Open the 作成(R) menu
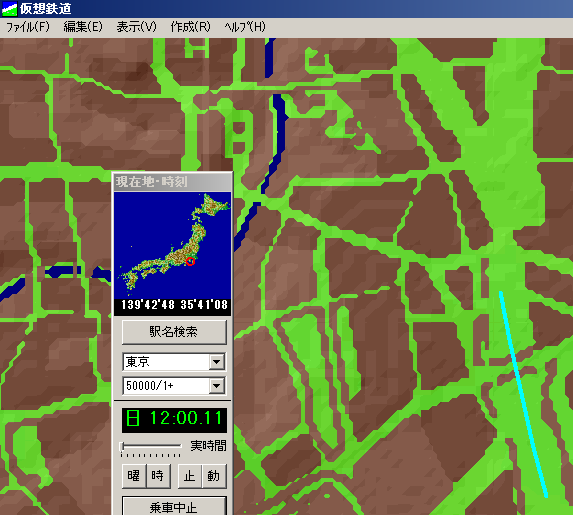573x515 pixels. 190,27
